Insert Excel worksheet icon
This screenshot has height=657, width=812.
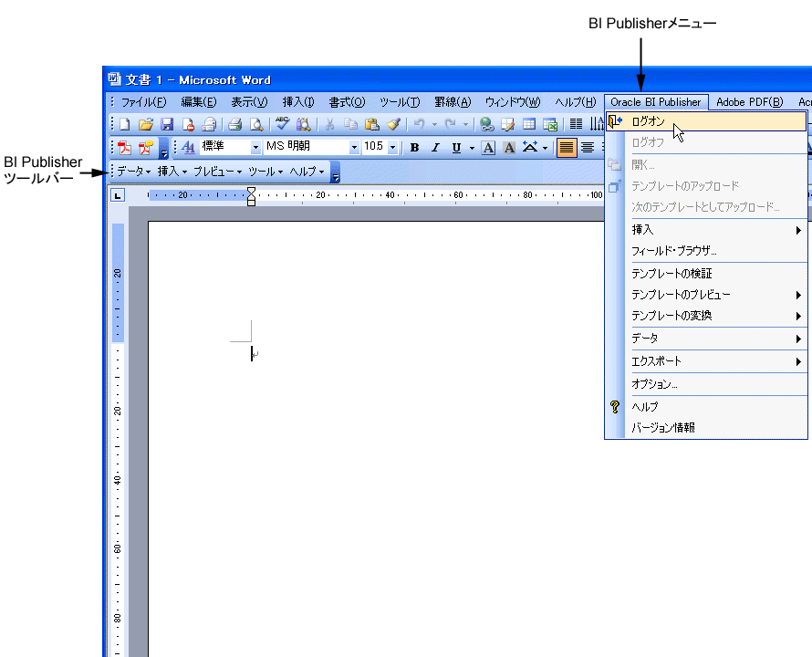coord(550,124)
